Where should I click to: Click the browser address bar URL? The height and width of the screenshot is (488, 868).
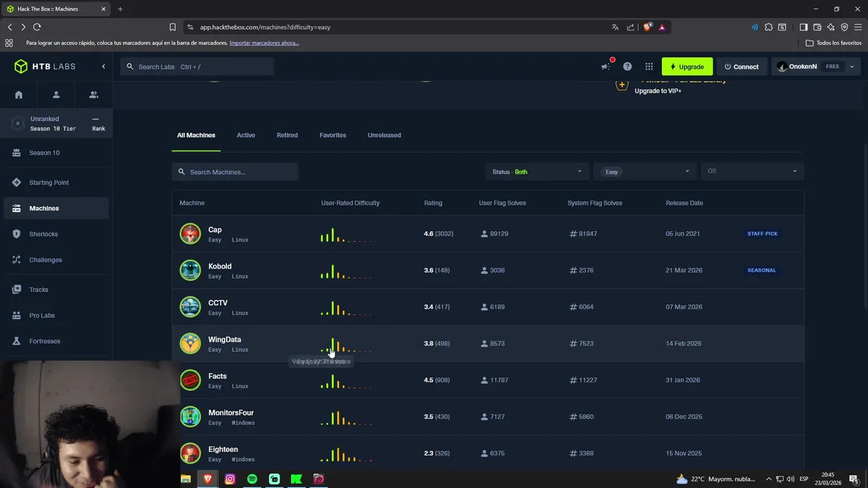[x=265, y=27]
